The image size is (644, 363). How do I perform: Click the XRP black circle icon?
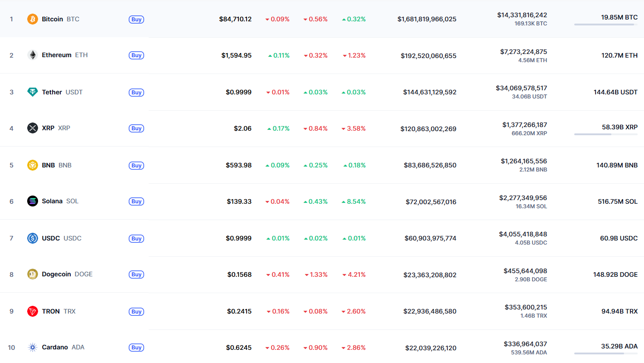32,128
